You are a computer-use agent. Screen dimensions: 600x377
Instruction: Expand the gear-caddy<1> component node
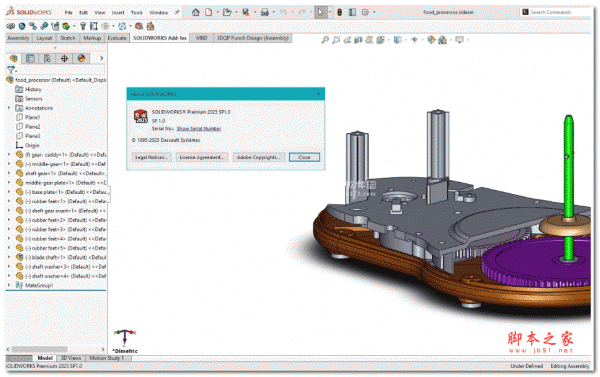point(9,155)
